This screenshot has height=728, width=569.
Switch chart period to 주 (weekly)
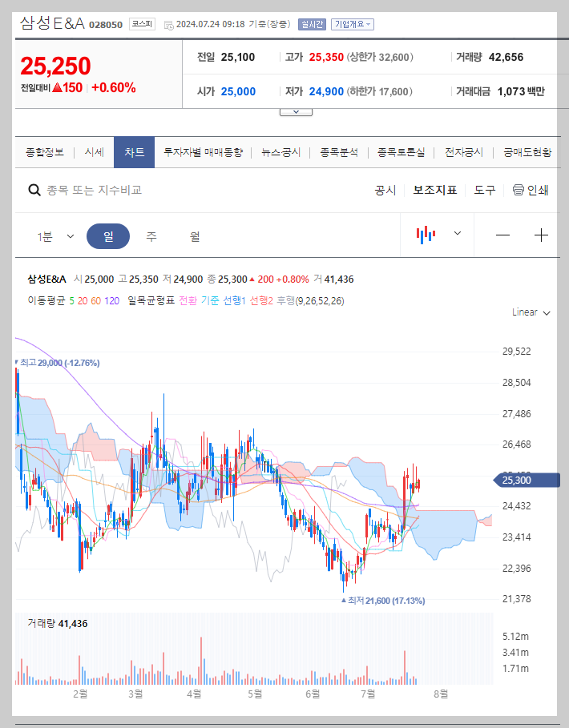point(150,235)
